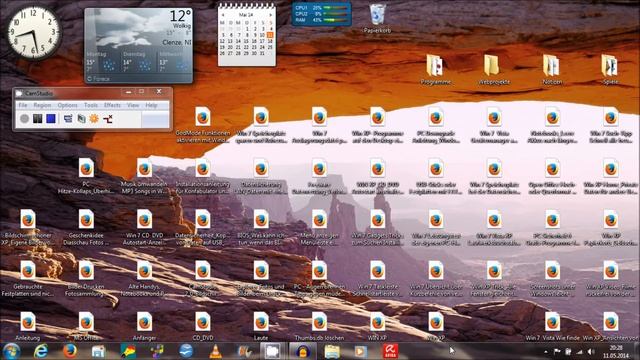Image resolution: width=640 pixels, height=360 pixels.
Task: Pause recording in CamStudio toolbar
Action: coord(38,119)
